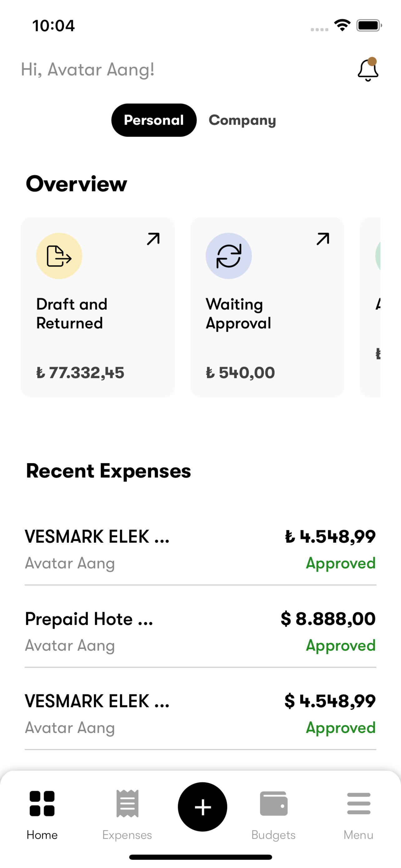The image size is (401, 868).
Task: Open Expenses receipt icon in bottom bar
Action: pos(127,803)
